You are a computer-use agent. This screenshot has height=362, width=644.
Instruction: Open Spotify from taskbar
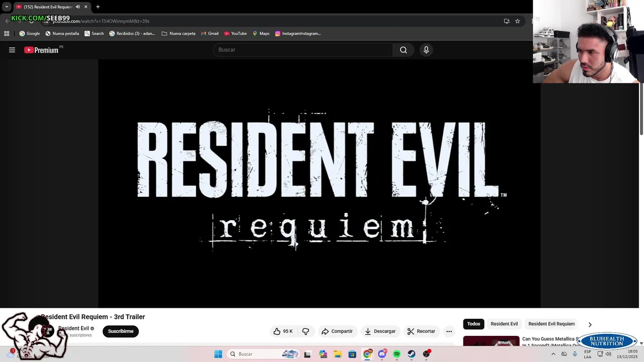coord(397,354)
